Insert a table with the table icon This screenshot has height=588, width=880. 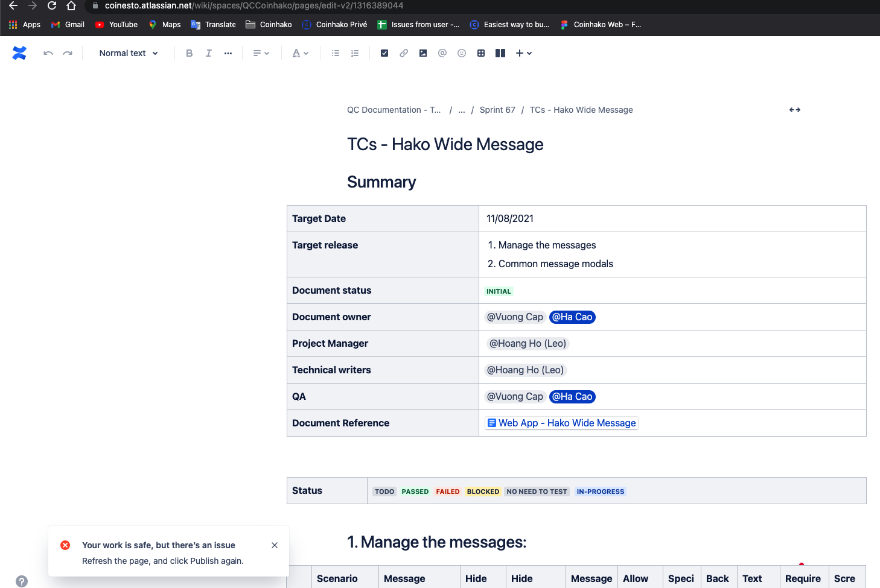click(481, 53)
